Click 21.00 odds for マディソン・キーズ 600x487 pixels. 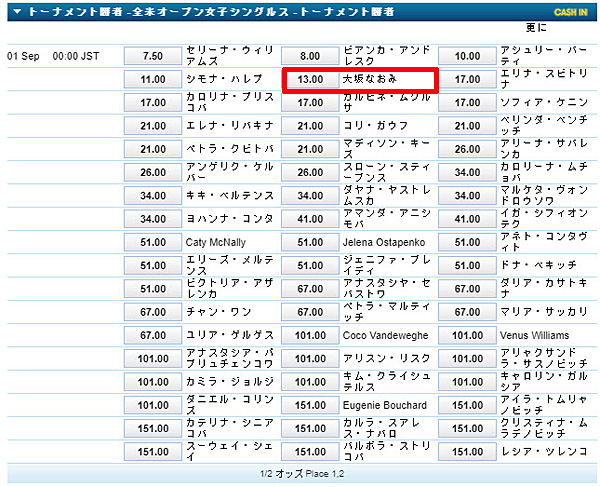(310, 149)
